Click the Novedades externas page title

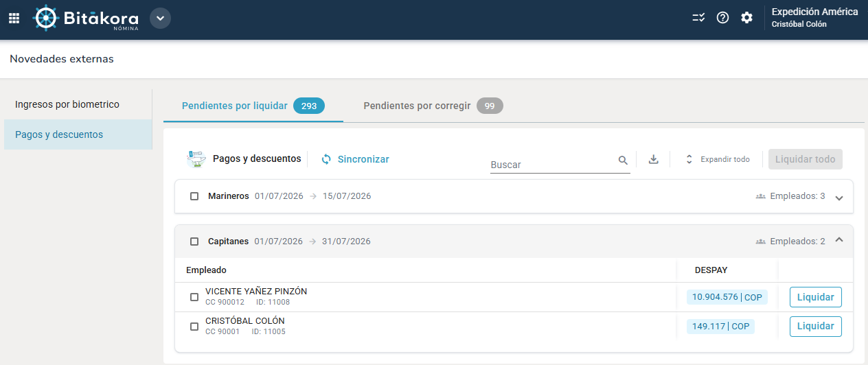(x=62, y=59)
